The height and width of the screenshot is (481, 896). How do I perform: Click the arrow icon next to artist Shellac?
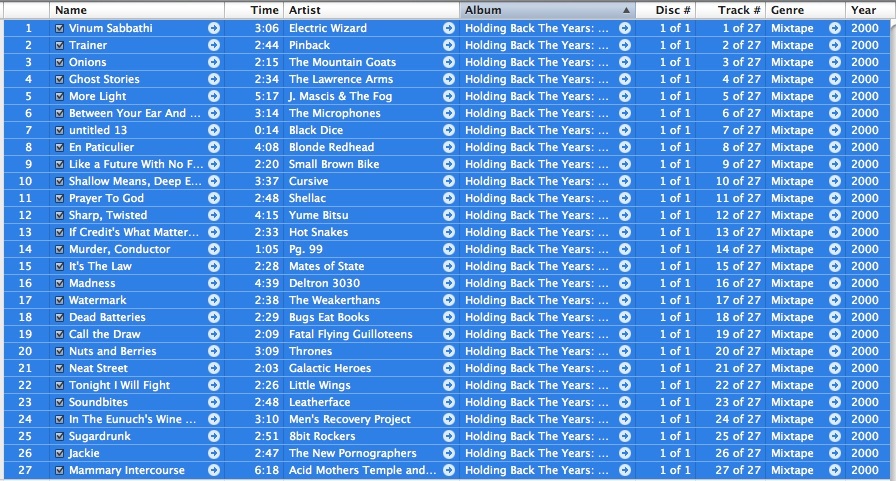449,198
